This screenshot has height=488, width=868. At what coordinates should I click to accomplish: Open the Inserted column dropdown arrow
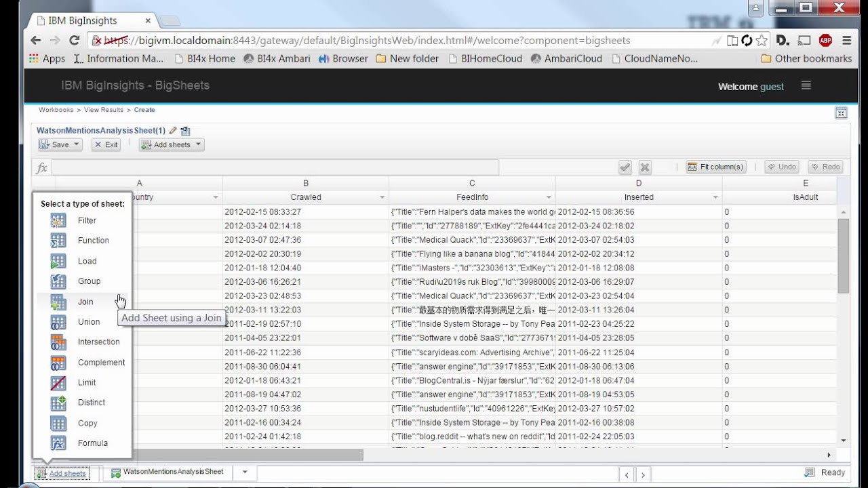tap(715, 197)
